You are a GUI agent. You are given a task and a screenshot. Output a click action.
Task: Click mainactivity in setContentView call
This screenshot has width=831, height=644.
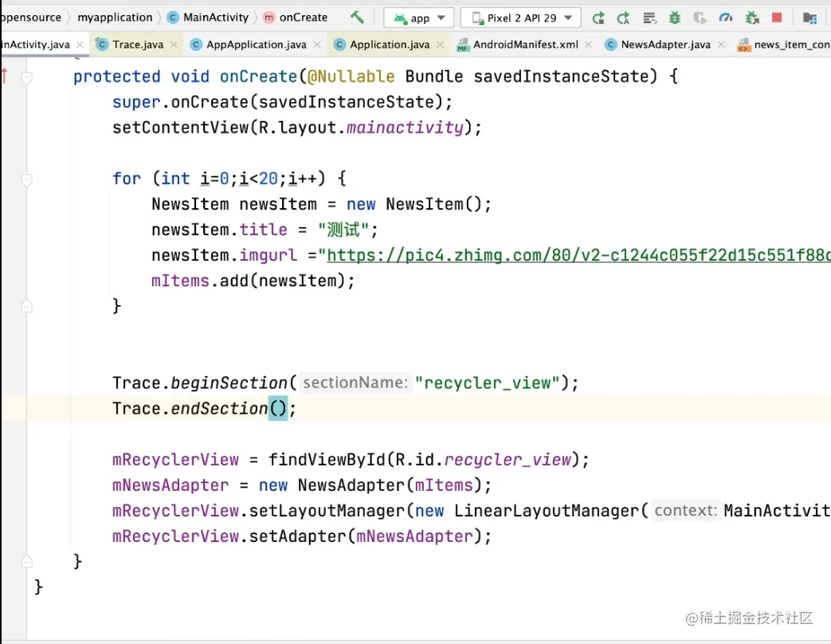tap(405, 128)
